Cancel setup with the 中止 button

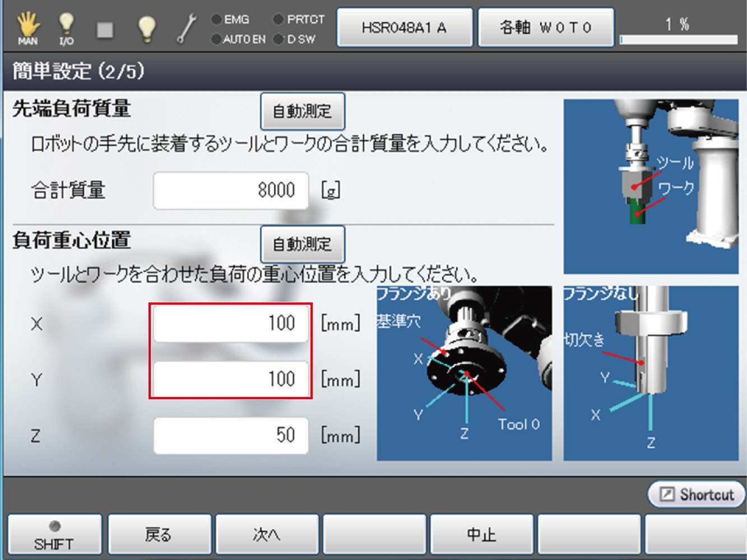click(x=481, y=535)
